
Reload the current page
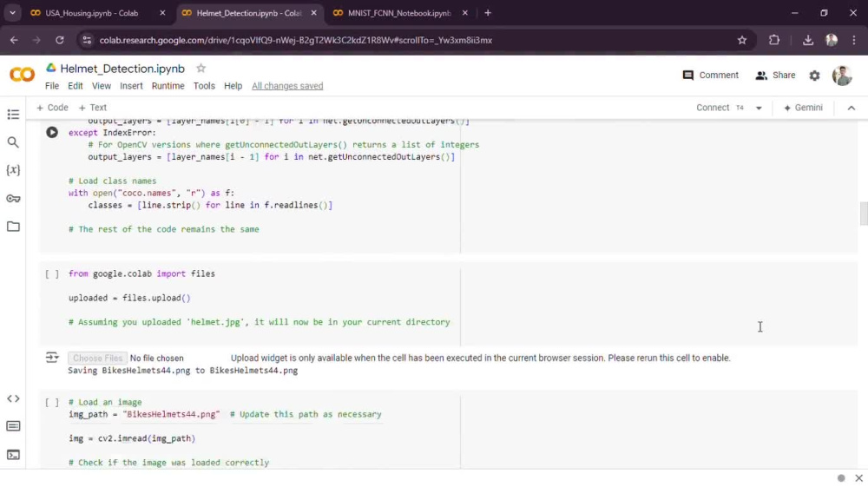click(x=59, y=40)
